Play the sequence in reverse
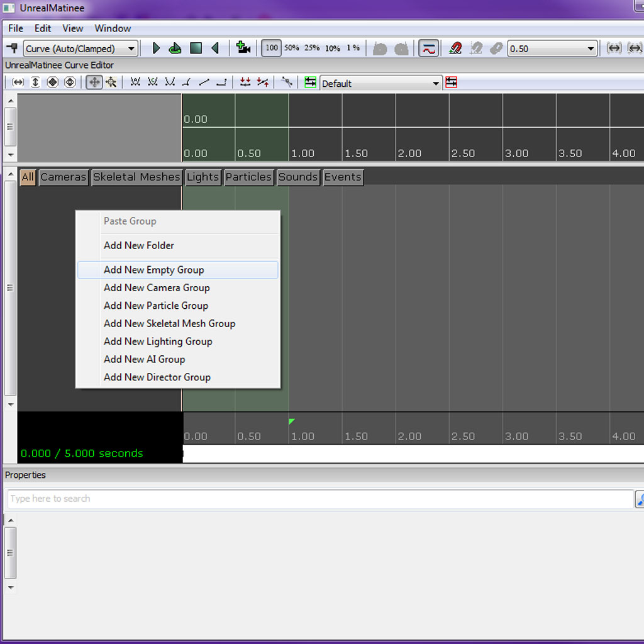 coord(215,48)
